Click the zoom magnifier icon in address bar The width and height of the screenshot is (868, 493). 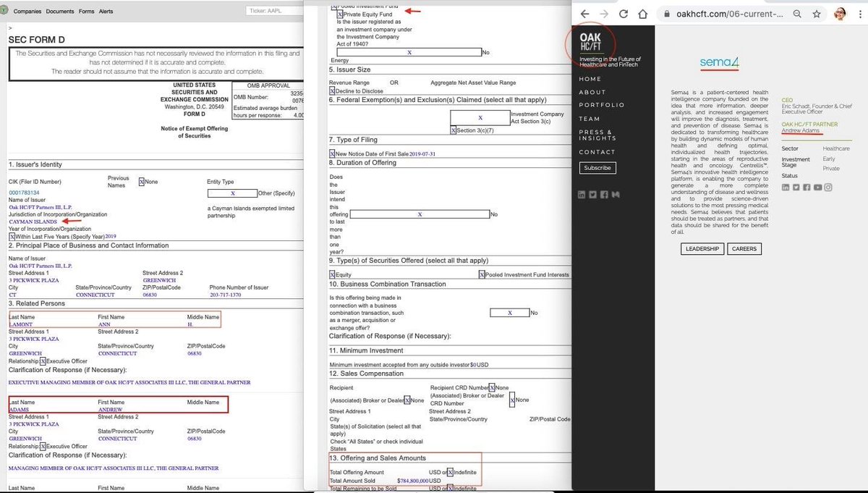796,14
